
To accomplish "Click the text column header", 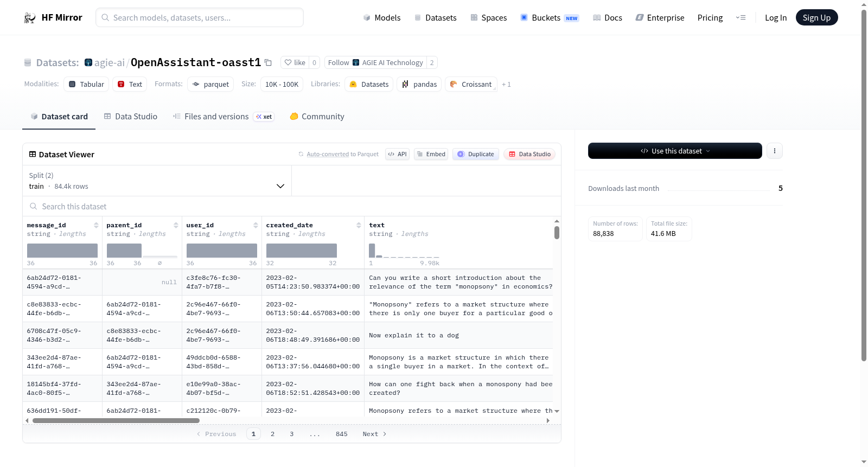I will click(x=376, y=225).
